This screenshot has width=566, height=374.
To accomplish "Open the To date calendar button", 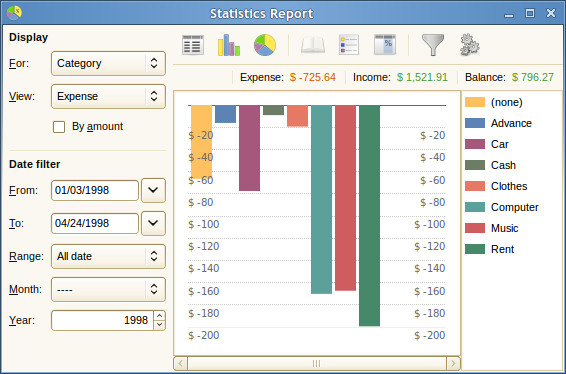I will point(153,223).
